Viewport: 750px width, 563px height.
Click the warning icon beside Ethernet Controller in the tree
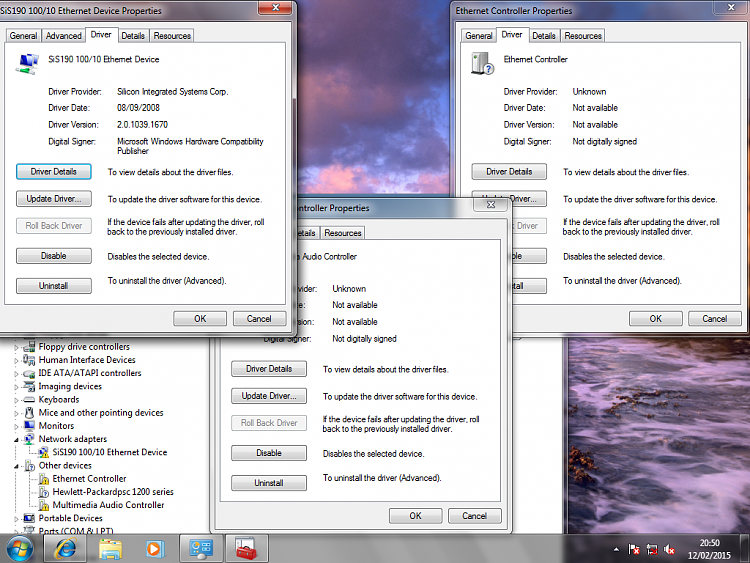(44, 479)
